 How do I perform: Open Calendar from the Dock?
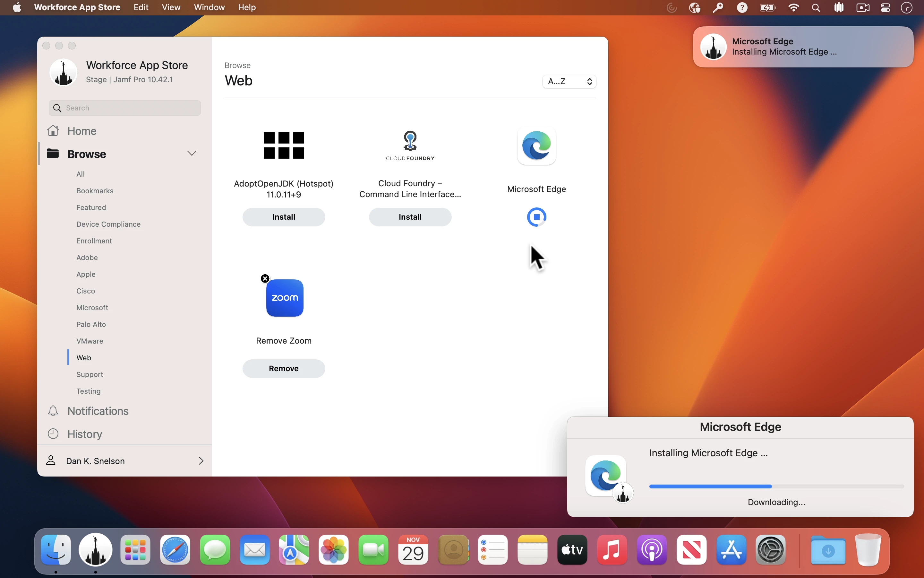(x=413, y=550)
